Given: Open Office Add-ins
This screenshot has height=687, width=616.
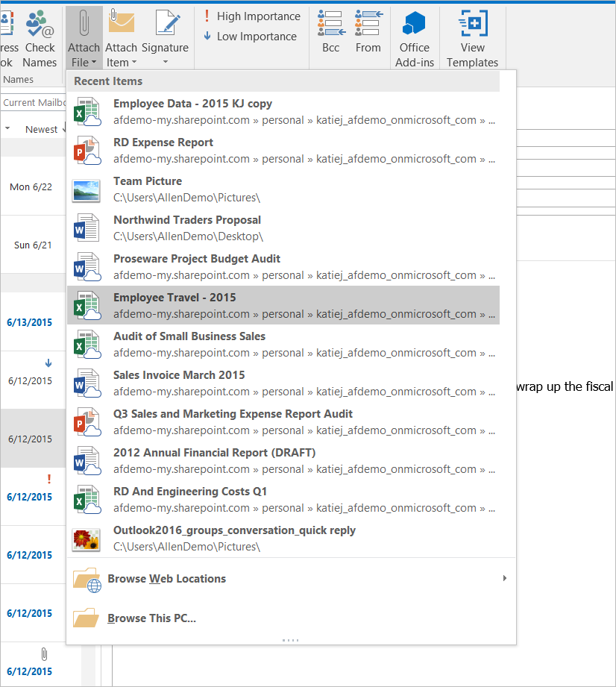Looking at the screenshot, I should [x=415, y=24].
